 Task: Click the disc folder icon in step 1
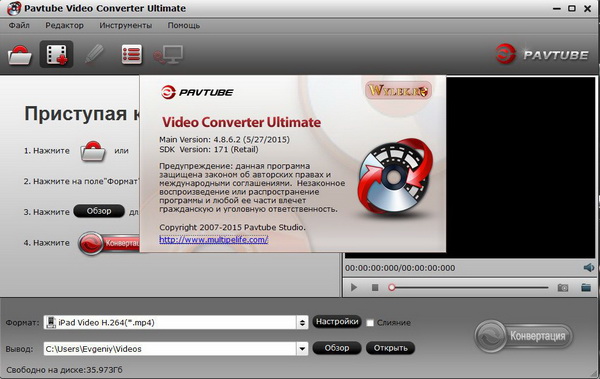pyautogui.click(x=93, y=151)
